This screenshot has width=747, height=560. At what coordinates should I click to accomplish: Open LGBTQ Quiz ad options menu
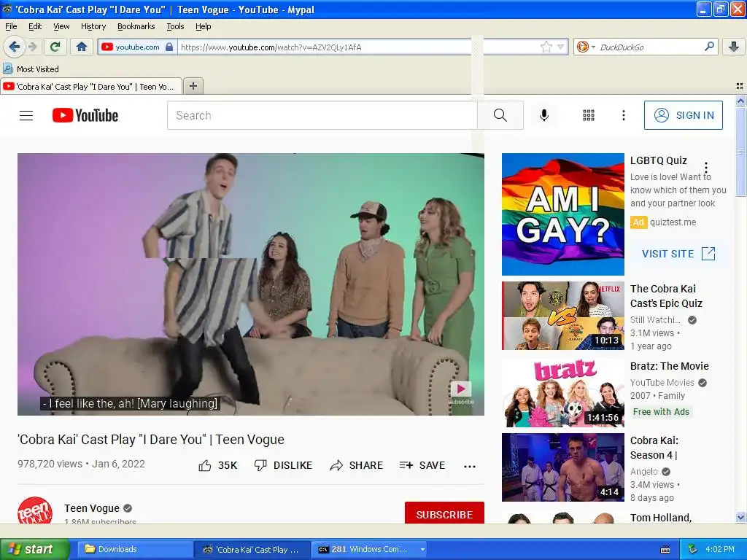pos(706,168)
